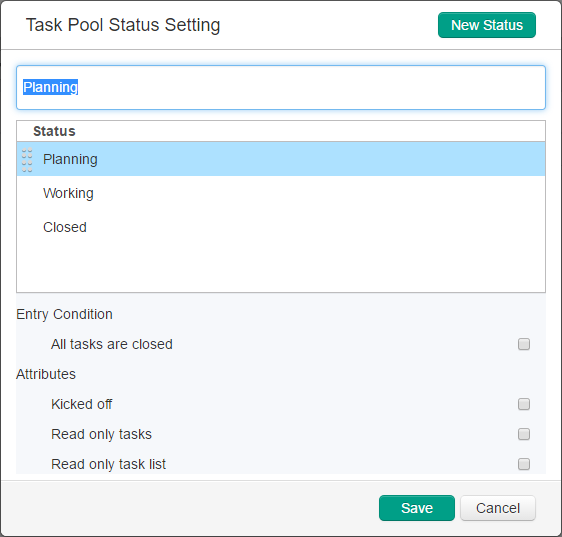Check the Read only task list checkbox
Image resolution: width=562 pixels, height=537 pixels.
click(x=524, y=464)
